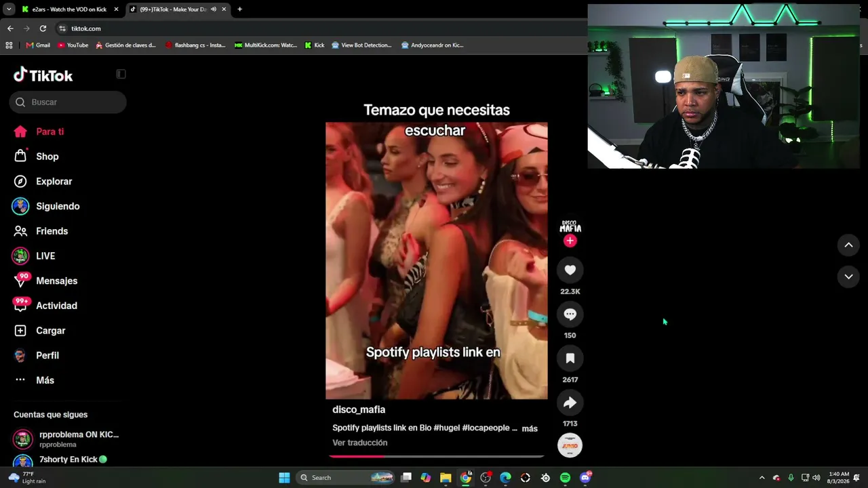868x488 pixels.
Task: Close the TikTok browser tab
Action: pos(224,9)
